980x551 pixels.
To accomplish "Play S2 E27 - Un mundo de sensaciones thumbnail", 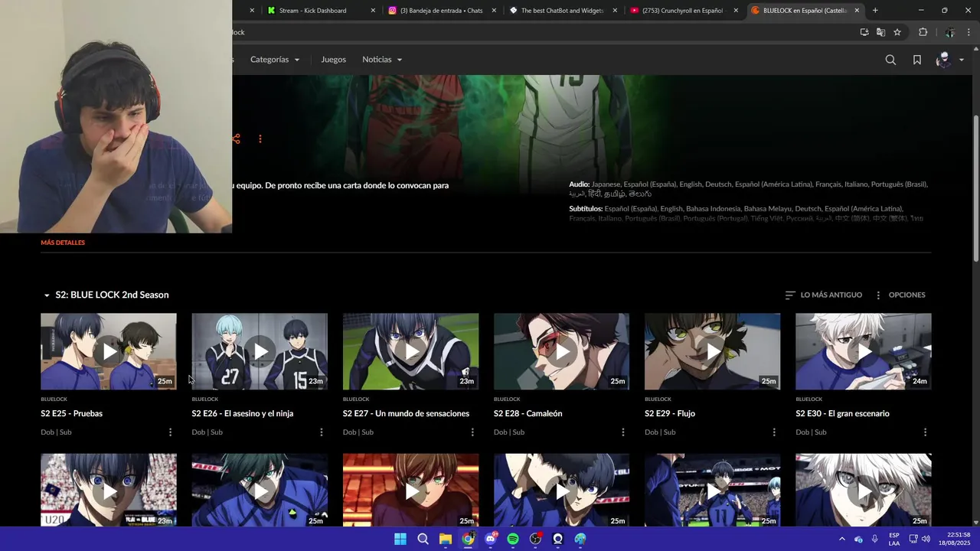I will [x=410, y=351].
